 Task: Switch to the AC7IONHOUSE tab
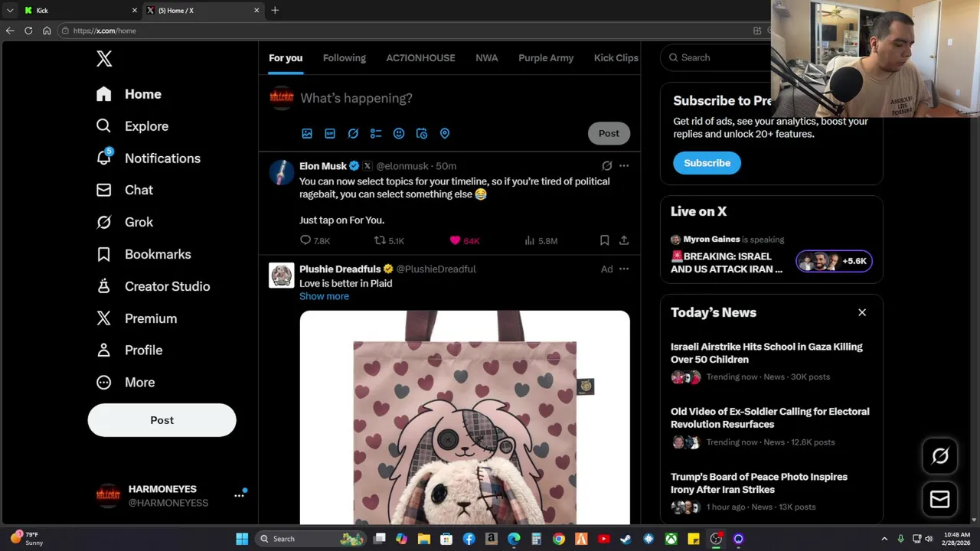click(x=420, y=58)
